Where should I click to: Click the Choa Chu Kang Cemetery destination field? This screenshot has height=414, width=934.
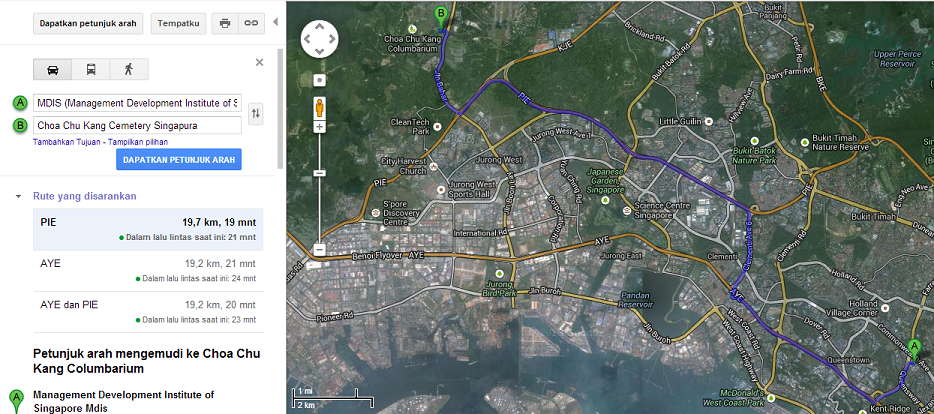tap(137, 126)
